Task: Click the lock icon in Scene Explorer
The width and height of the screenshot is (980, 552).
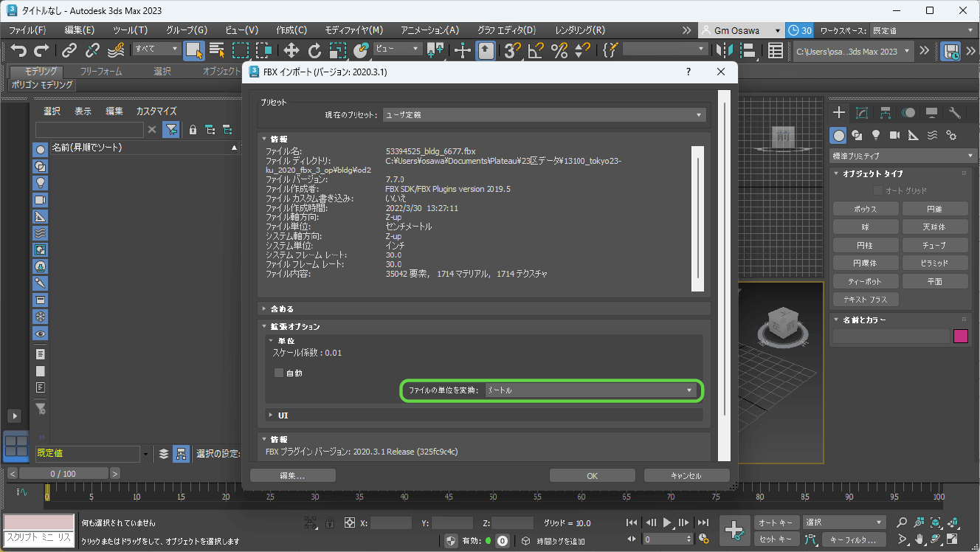Action: coord(193,130)
